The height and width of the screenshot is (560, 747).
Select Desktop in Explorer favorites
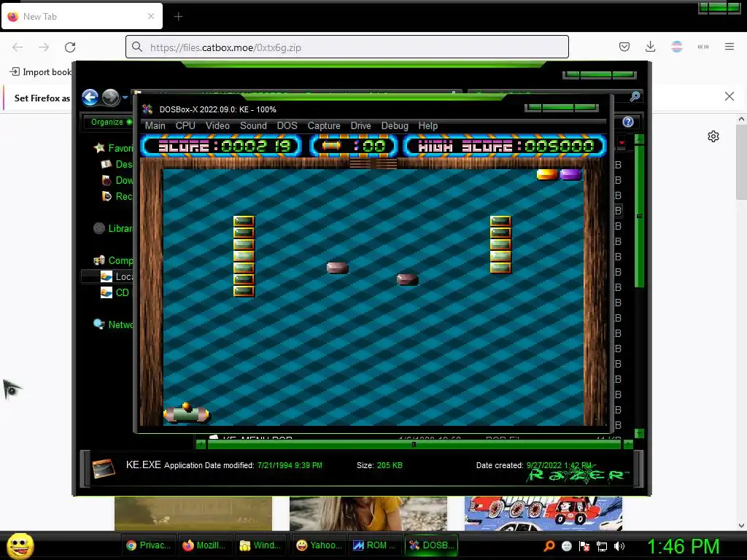[x=117, y=164]
